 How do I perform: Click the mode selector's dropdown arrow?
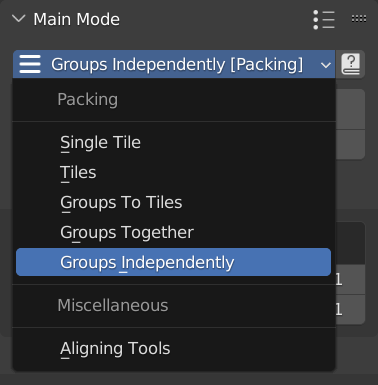tap(326, 65)
